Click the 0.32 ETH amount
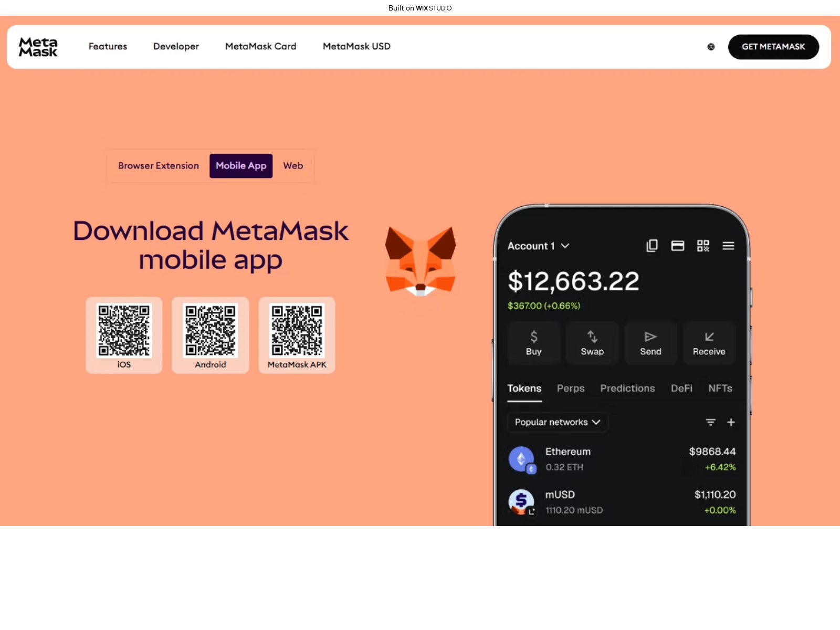The height and width of the screenshot is (630, 840). pos(564,467)
